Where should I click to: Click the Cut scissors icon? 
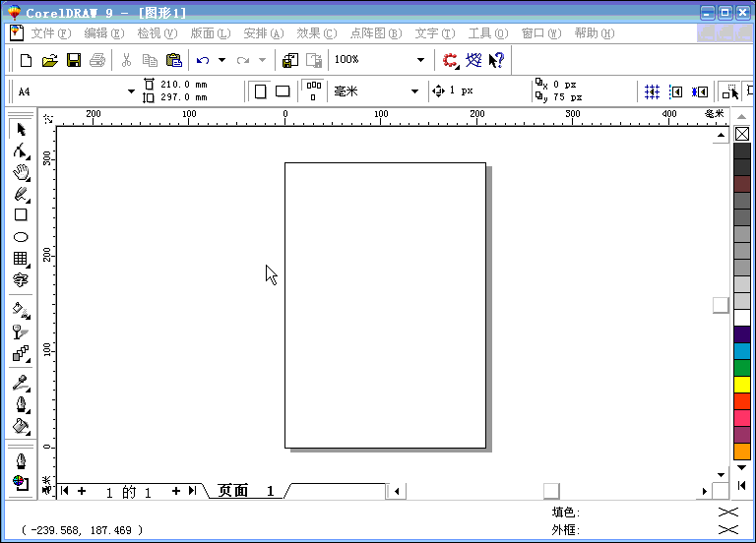click(126, 60)
